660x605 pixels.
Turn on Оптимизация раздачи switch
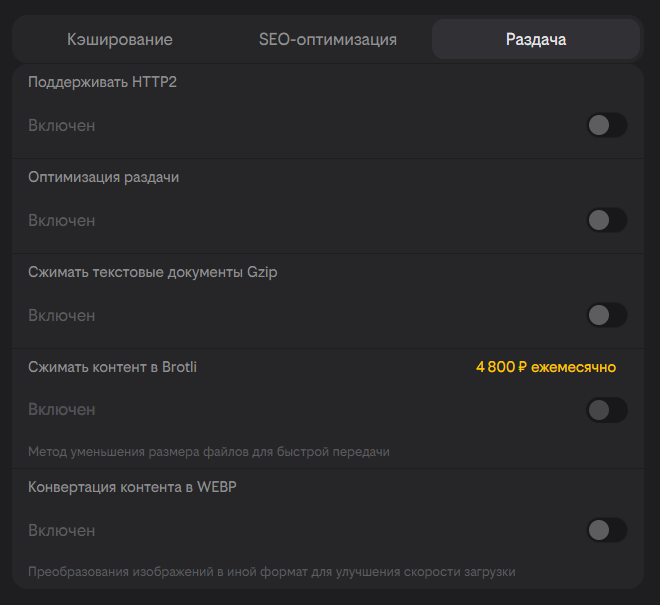point(606,220)
